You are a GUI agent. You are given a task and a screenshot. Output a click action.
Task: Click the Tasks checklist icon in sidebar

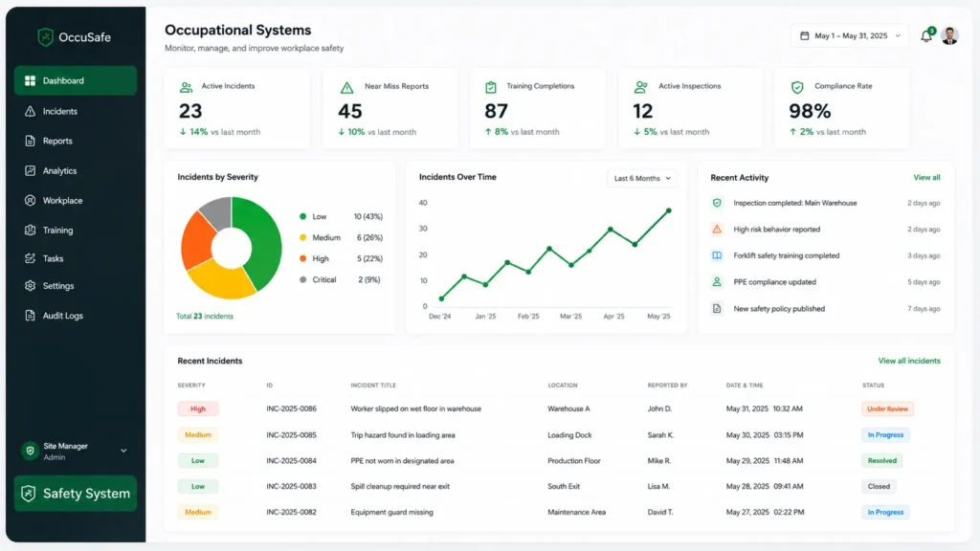[30, 258]
